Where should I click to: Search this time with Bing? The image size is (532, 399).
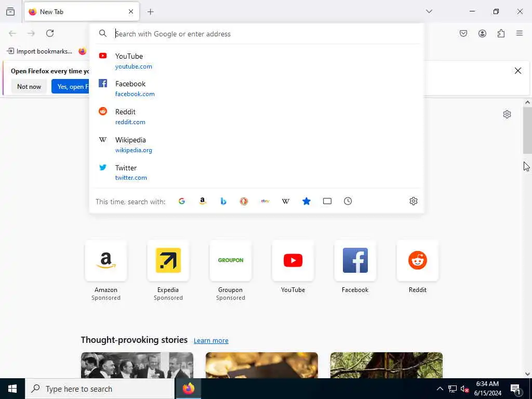pos(223,201)
